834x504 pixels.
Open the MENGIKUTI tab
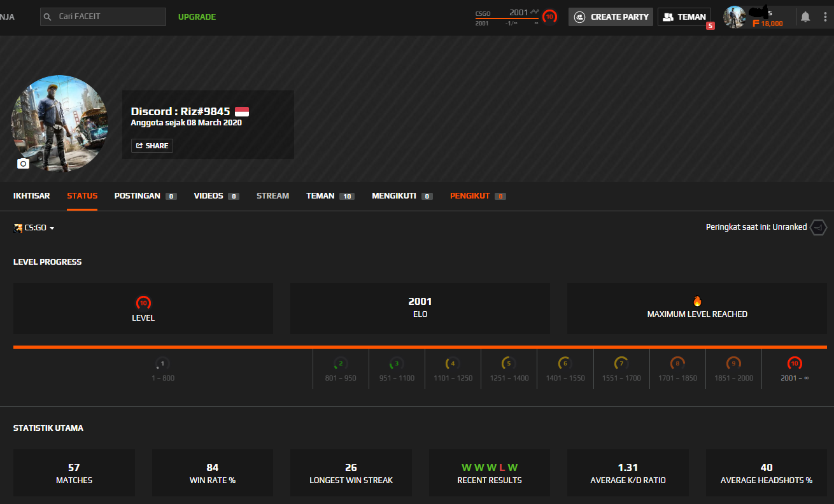pyautogui.click(x=402, y=196)
